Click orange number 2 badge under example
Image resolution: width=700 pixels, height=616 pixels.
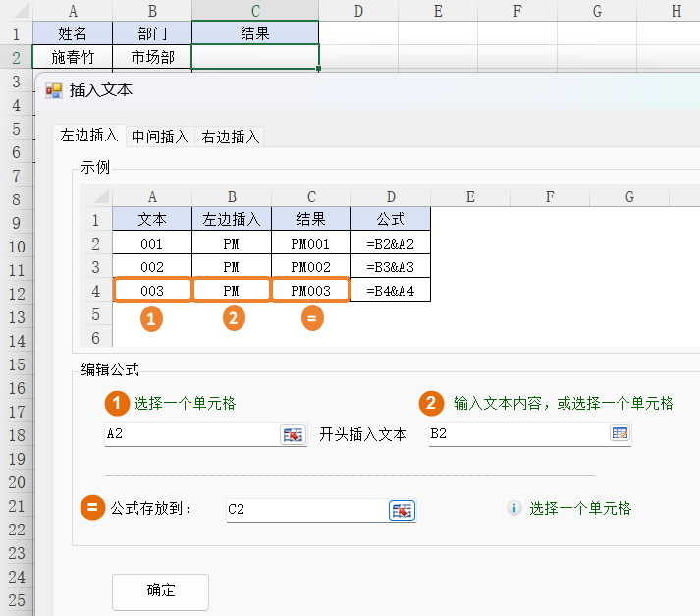coord(233,318)
